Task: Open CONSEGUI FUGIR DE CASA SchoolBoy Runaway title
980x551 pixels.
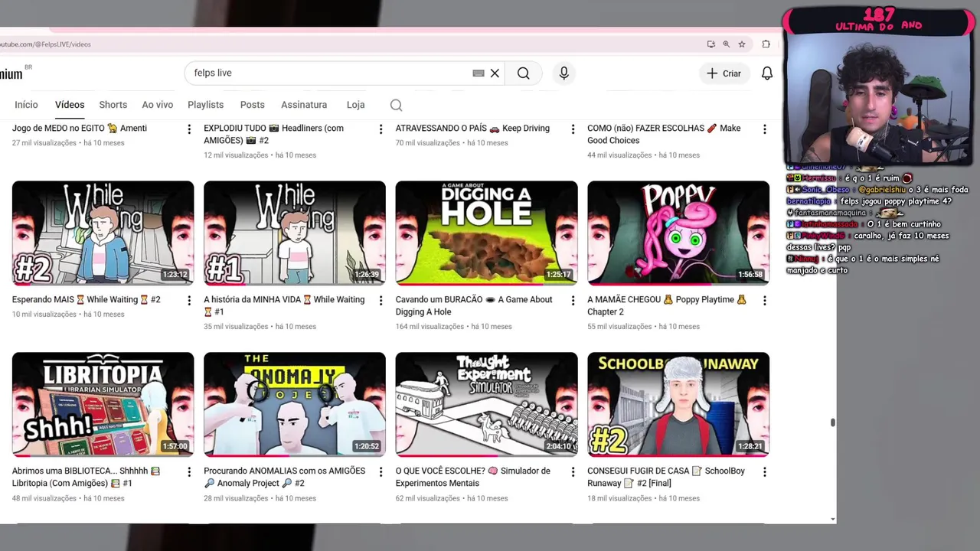Action: pos(666,477)
